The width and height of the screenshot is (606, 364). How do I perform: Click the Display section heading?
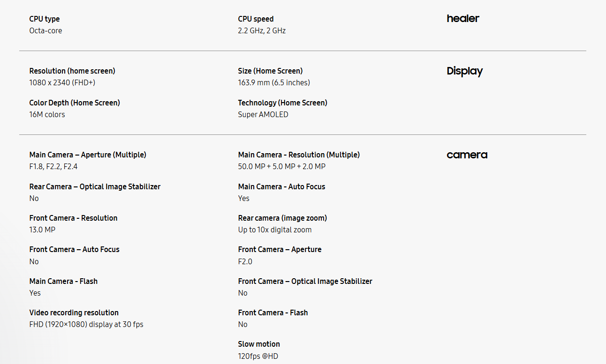[x=464, y=71]
